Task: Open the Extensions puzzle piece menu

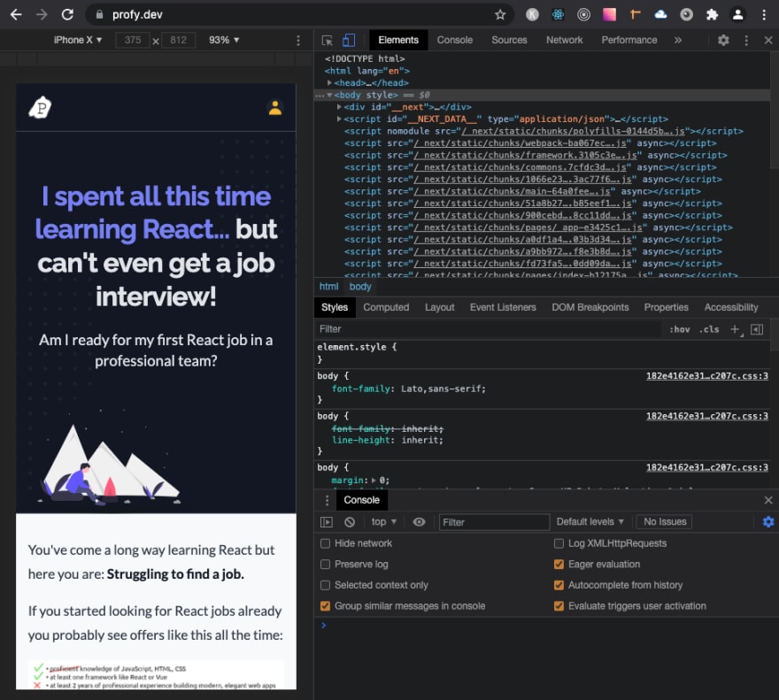Action: tap(712, 14)
